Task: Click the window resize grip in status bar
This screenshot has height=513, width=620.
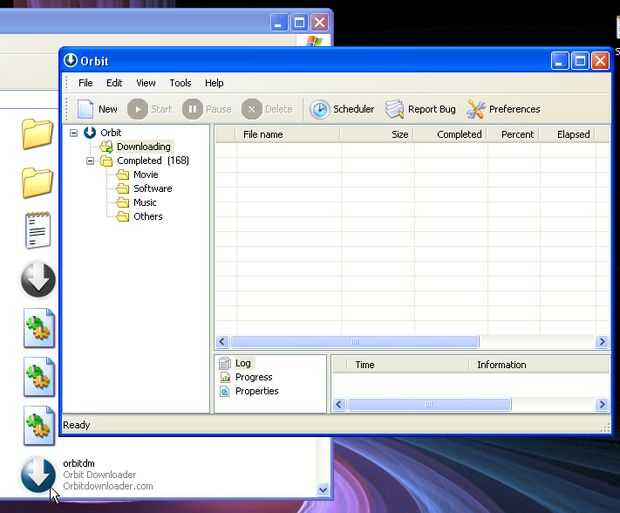Action: (605, 428)
